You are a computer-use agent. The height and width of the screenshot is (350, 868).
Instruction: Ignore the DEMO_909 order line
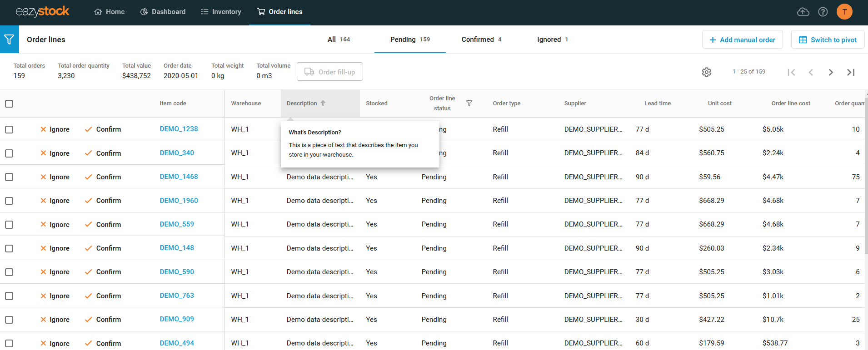coord(55,320)
